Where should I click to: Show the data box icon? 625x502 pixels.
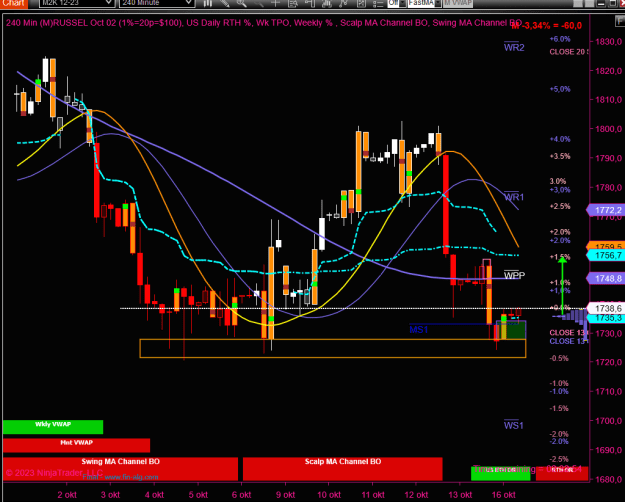(293, 3)
